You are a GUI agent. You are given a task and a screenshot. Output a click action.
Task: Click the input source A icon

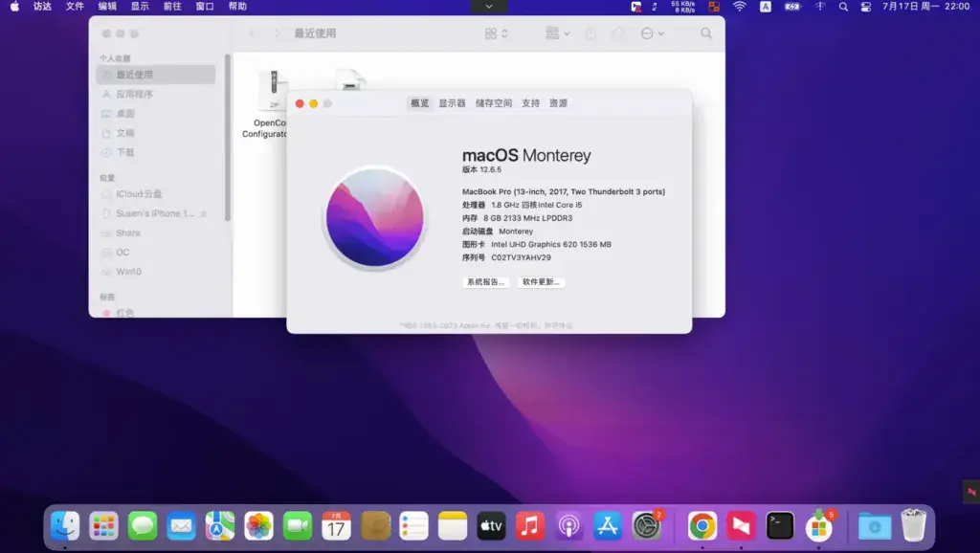pyautogui.click(x=765, y=7)
